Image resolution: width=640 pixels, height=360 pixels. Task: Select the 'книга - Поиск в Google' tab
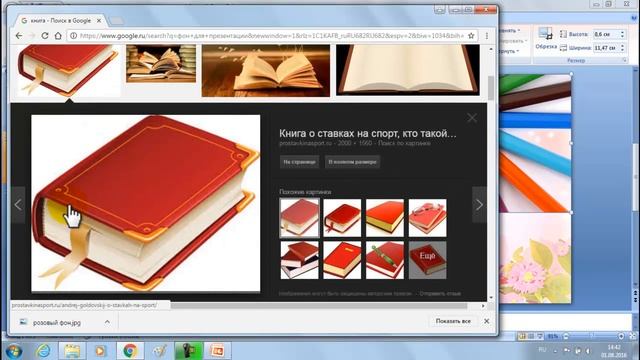[60, 20]
